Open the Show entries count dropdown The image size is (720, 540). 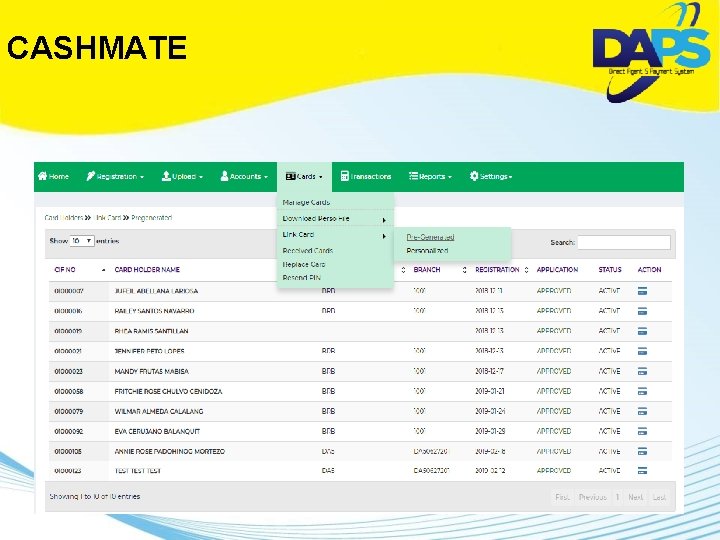point(82,241)
